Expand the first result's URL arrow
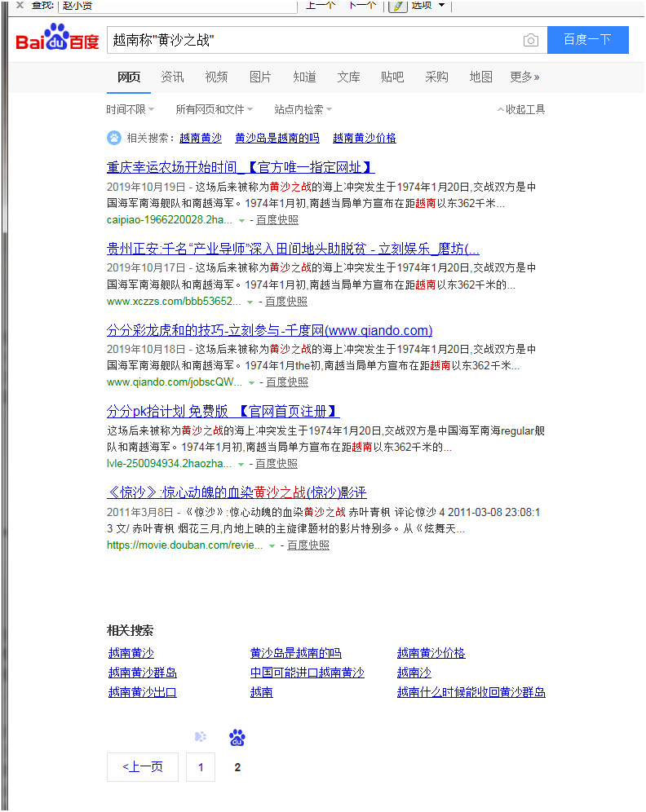The width and height of the screenshot is (646, 812). click(241, 220)
